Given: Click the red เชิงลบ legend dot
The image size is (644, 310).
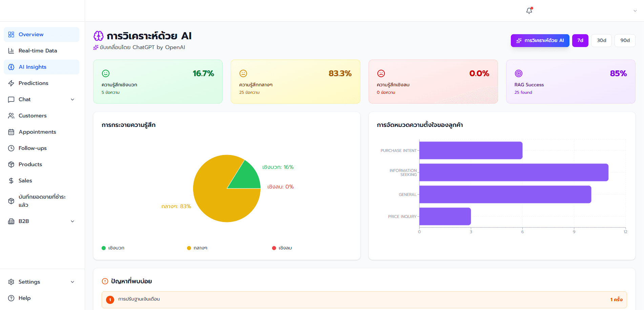Looking at the screenshot, I should point(274,248).
